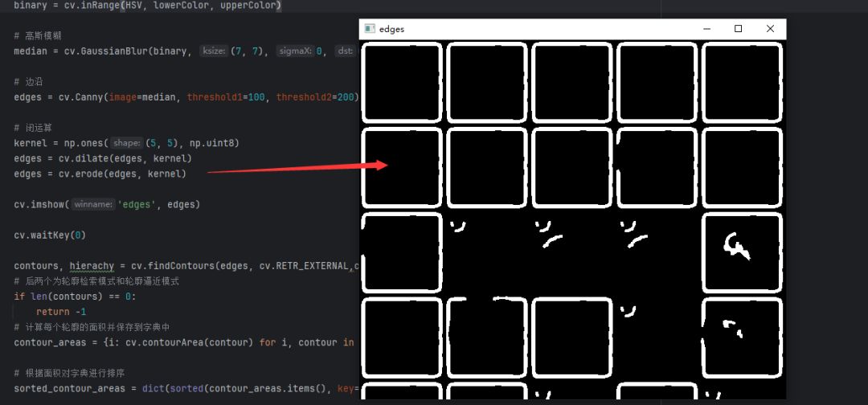Click the '# 边沿' comment line
Image resolution: width=868 pixels, height=405 pixels.
click(x=28, y=82)
